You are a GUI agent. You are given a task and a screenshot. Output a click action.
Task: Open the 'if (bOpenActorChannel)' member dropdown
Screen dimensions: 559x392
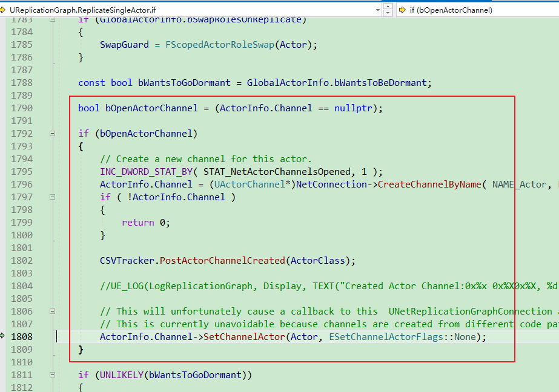(477, 10)
